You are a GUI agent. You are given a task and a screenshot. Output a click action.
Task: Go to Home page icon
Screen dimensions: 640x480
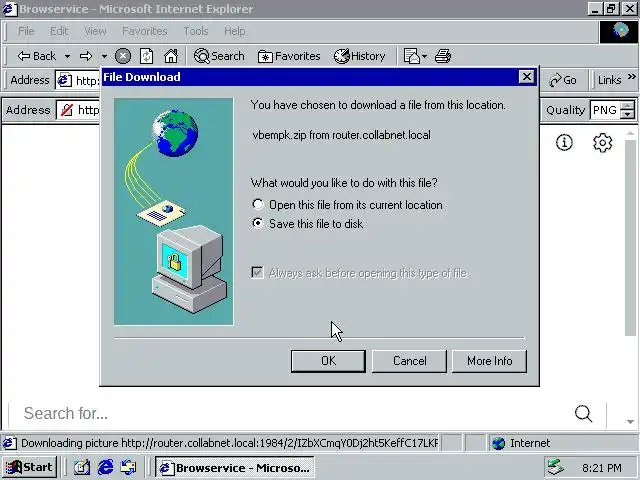[171, 56]
